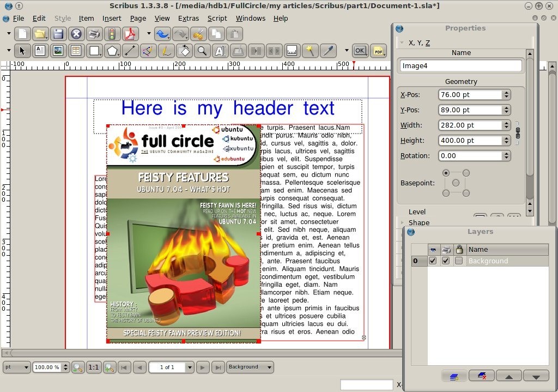Screen dimensions: 558x392
Task: Open a document with the folder icon
Action: [x=40, y=34]
